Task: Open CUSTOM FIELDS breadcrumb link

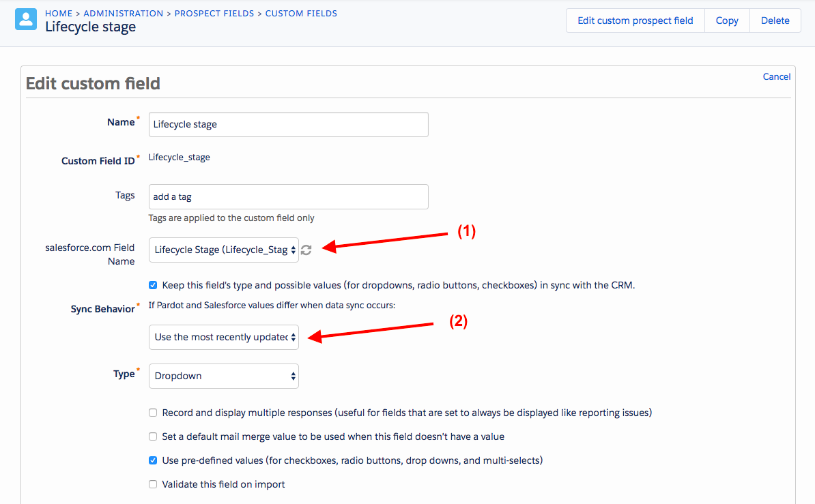Action: pyautogui.click(x=301, y=14)
